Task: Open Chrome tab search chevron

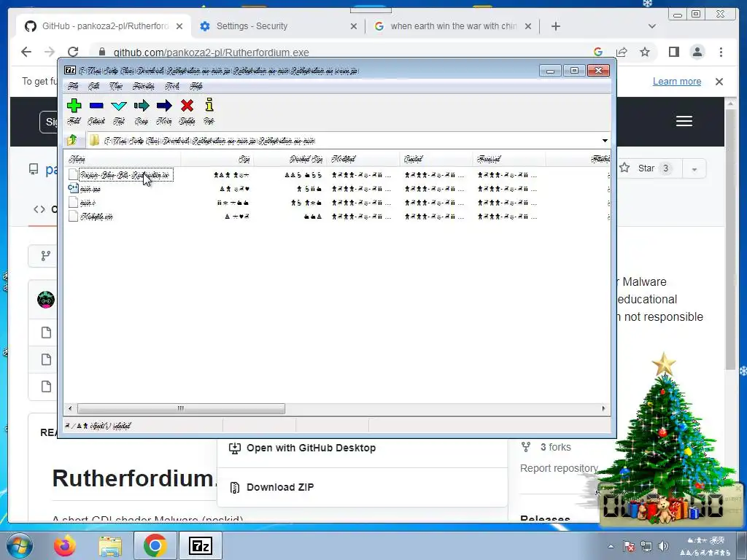Action: click(651, 26)
